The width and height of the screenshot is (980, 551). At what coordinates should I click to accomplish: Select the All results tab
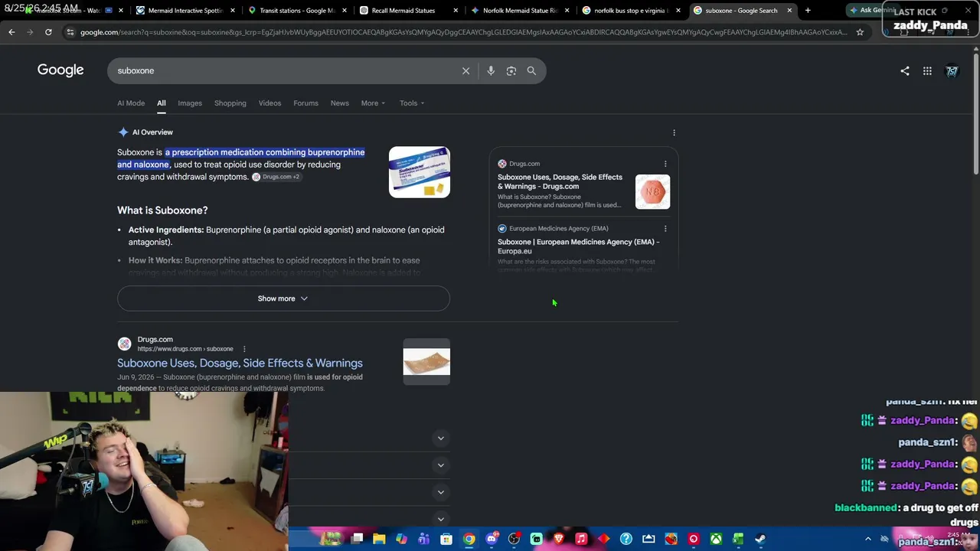pyautogui.click(x=161, y=103)
